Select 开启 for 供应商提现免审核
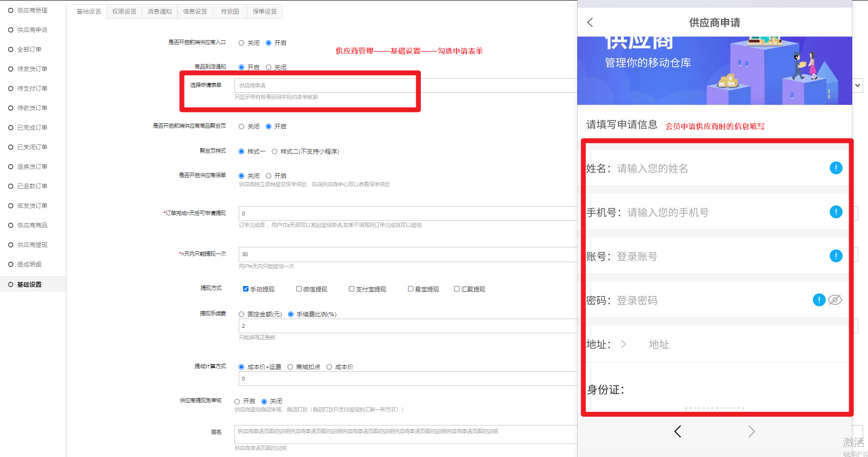 coord(237,402)
